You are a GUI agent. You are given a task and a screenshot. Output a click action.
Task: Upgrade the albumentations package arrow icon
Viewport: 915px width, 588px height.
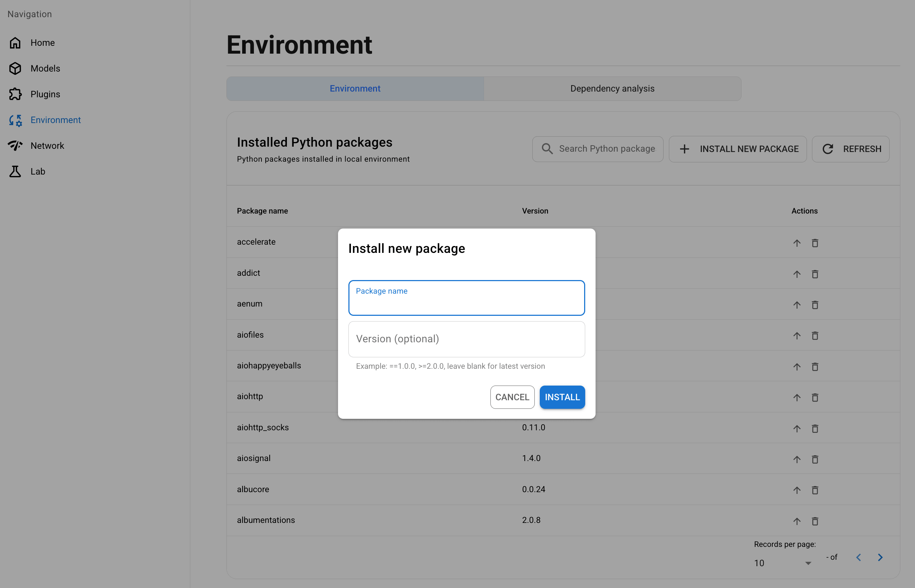(x=797, y=521)
